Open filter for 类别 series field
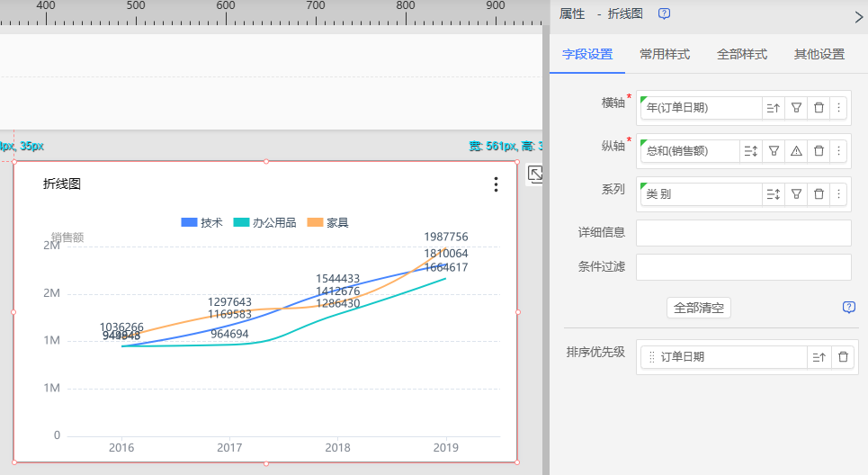The height and width of the screenshot is (475, 868). pos(796,193)
